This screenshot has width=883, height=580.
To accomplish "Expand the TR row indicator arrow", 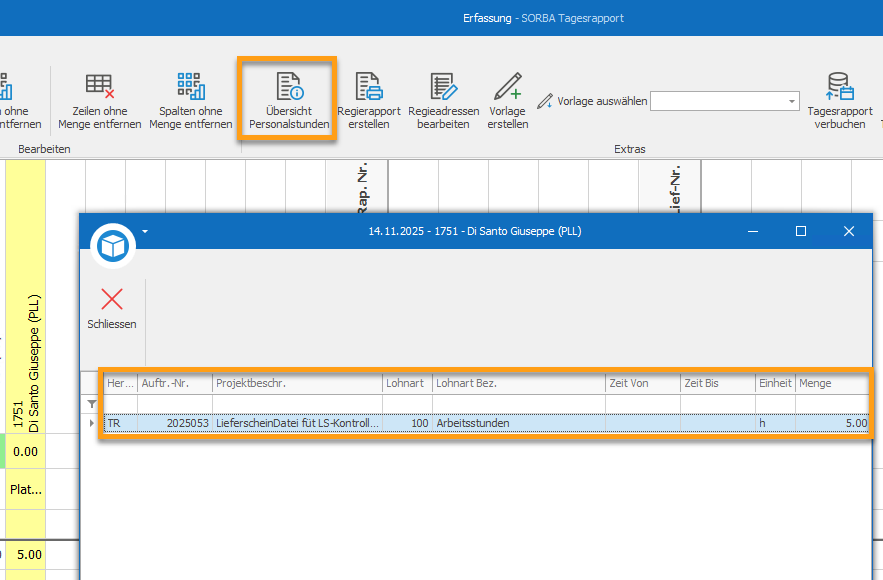I will tap(92, 423).
